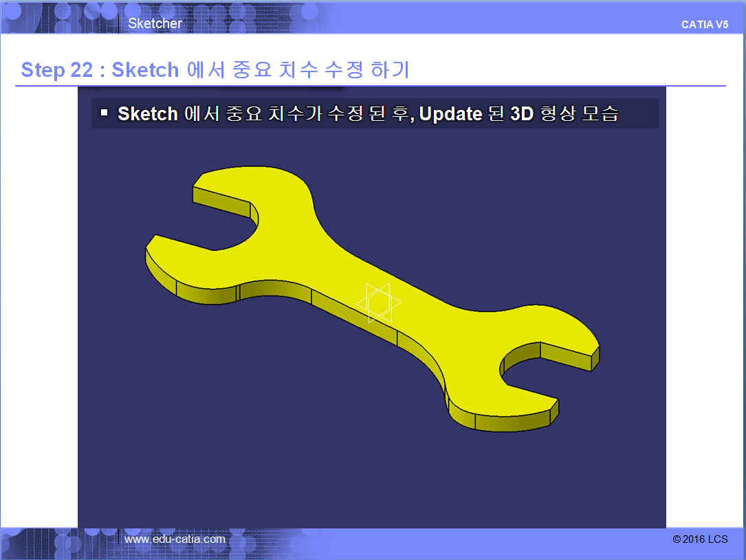The height and width of the screenshot is (560, 746).
Task: Click the CATIA V5 header text
Action: (704, 25)
